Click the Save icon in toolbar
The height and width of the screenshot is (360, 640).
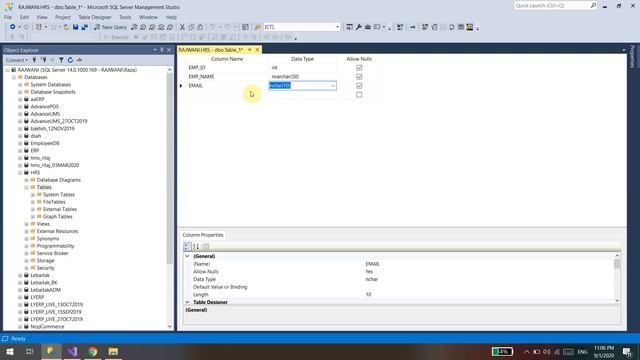[76, 27]
